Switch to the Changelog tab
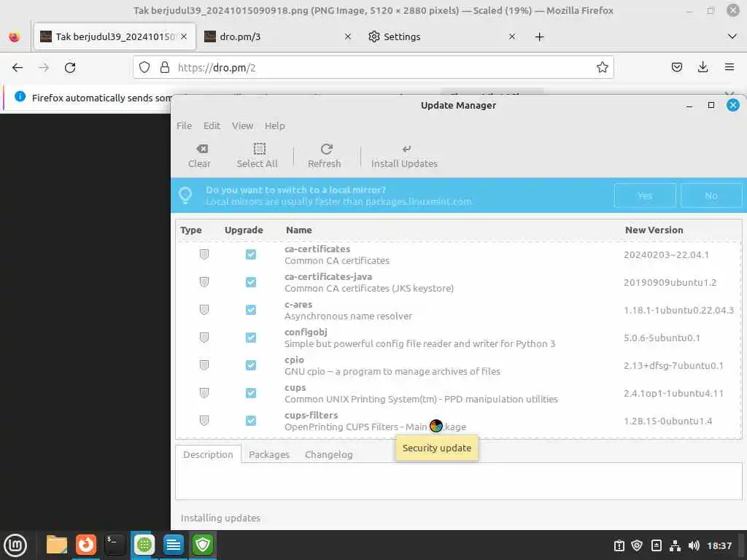The height and width of the screenshot is (560, 747). coord(329,454)
